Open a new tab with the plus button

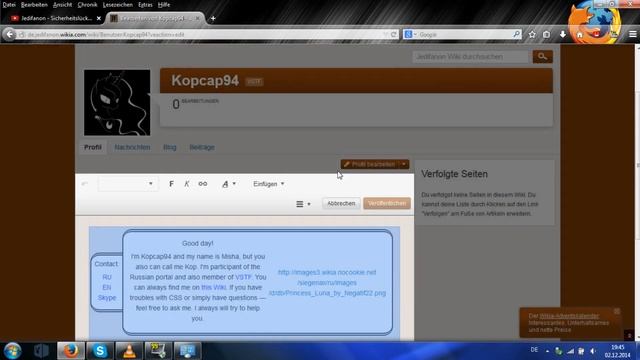click(x=213, y=18)
